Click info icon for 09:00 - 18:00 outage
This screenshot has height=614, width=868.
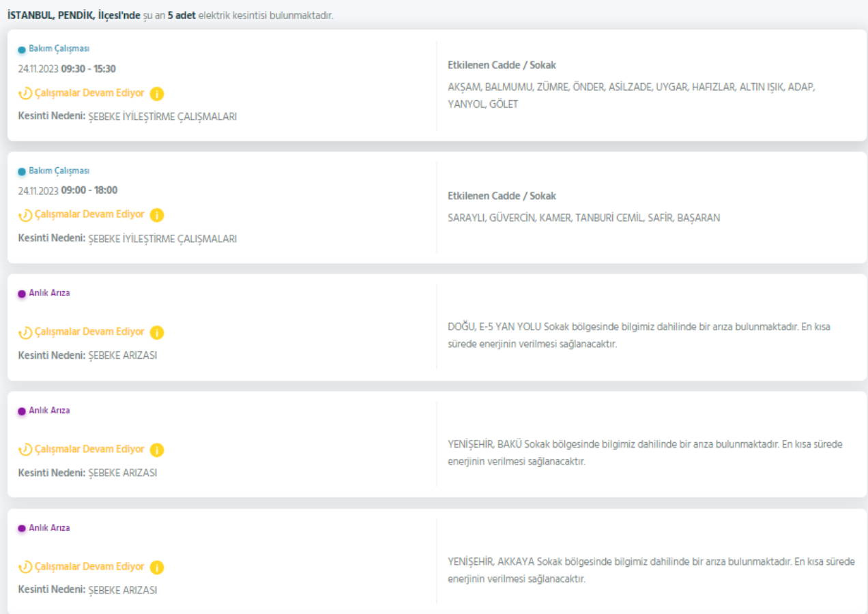click(x=157, y=215)
